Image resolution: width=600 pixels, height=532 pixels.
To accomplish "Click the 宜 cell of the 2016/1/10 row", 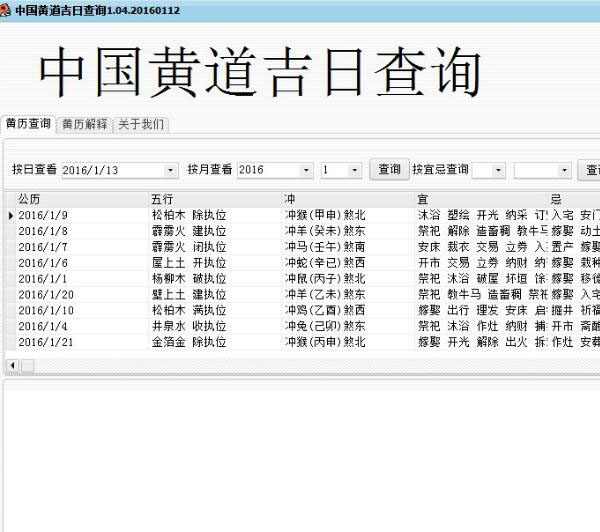I will 481,310.
